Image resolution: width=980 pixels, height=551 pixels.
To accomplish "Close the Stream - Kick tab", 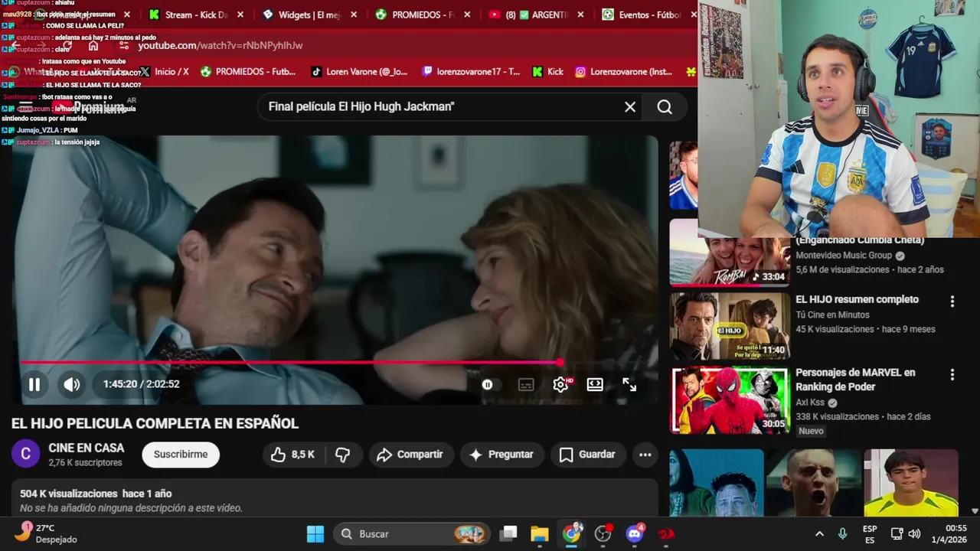I will click(x=240, y=15).
